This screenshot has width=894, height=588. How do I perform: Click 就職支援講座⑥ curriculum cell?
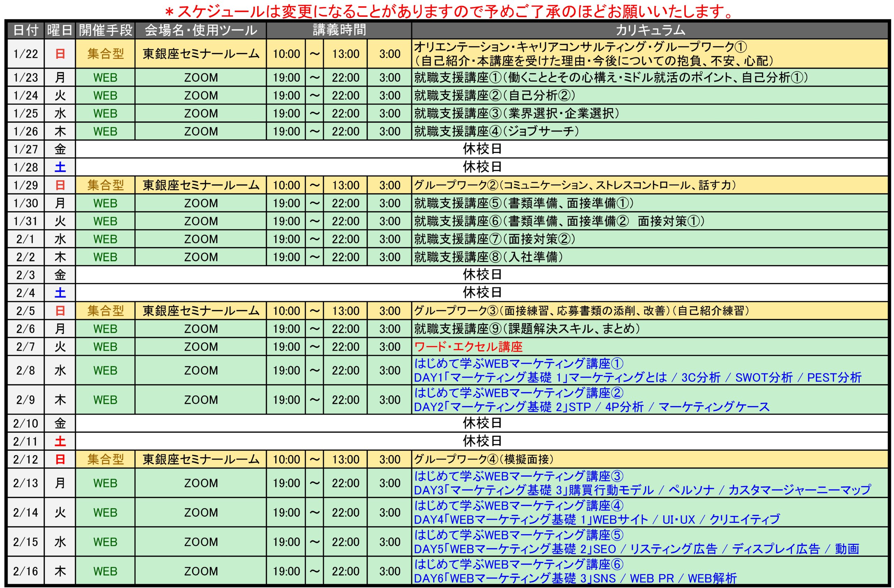coord(650,221)
